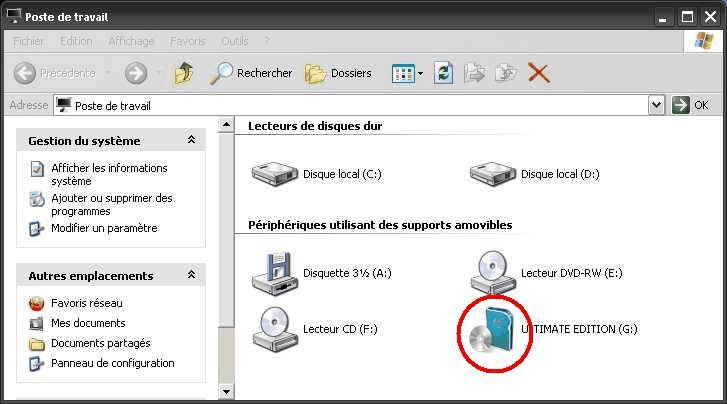Click the Modifier un paramètre icon
This screenshot has width=727, height=404.
coord(37,229)
